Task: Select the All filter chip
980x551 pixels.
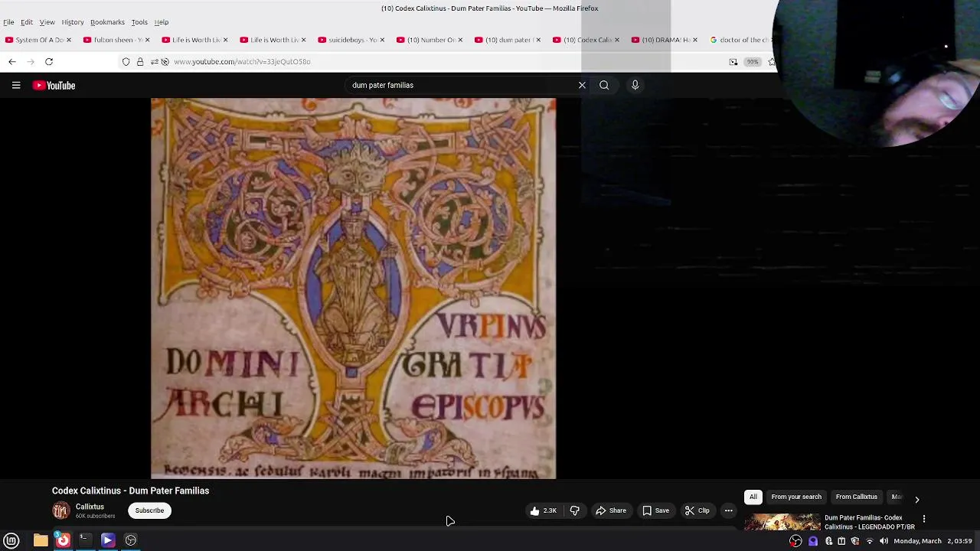Action: coord(753,497)
